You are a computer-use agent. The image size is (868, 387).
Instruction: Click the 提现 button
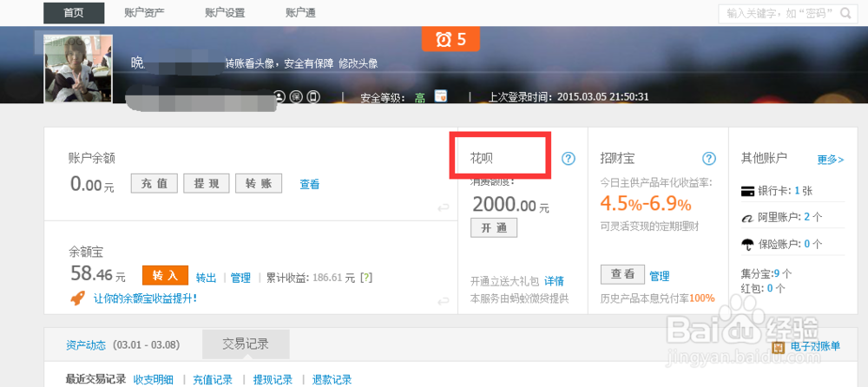207,183
